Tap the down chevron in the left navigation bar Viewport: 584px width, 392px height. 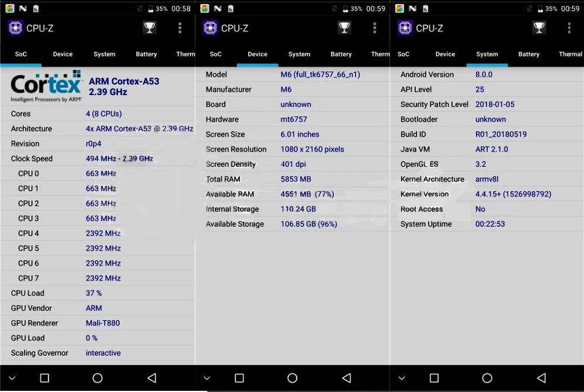point(12,378)
